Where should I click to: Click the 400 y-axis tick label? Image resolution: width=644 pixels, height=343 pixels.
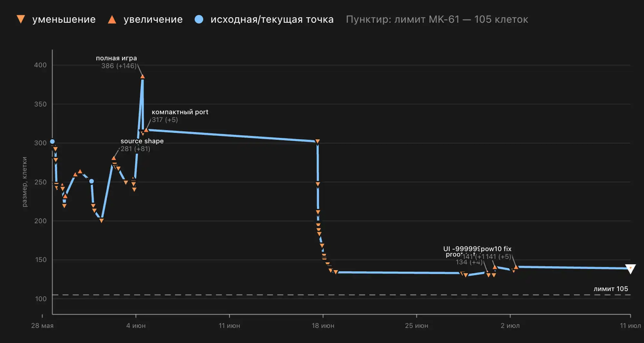[40, 65]
